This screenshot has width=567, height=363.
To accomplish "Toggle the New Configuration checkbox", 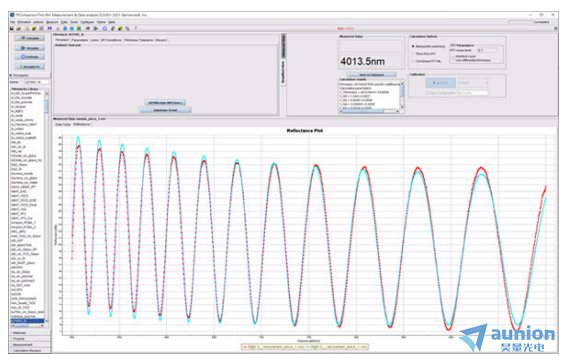I will tap(427, 93).
